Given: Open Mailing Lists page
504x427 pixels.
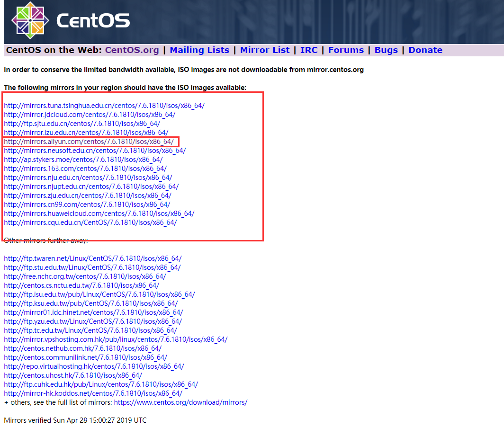Looking at the screenshot, I should coord(199,50).
